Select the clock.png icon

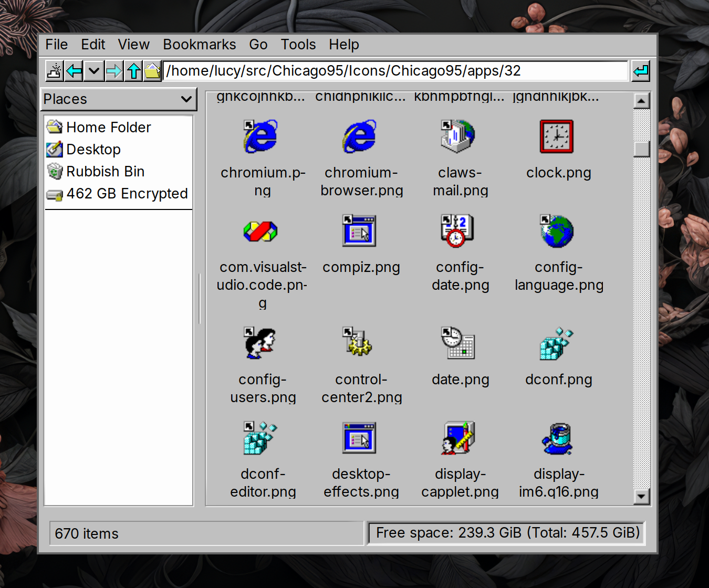click(x=557, y=136)
